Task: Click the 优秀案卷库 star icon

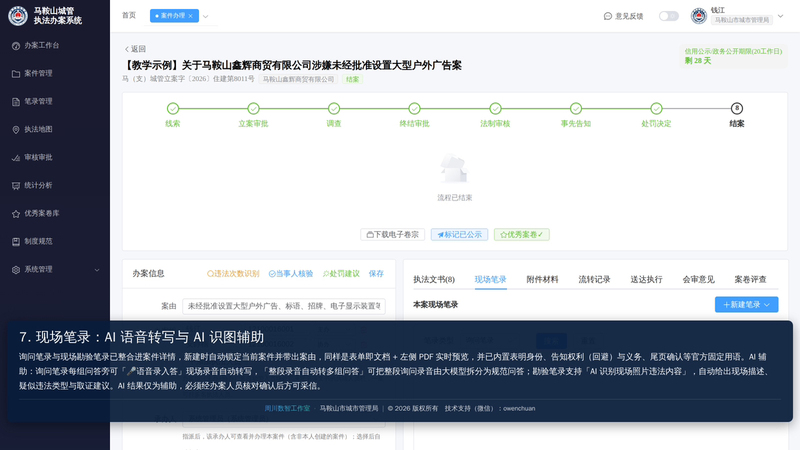Action: pos(16,214)
